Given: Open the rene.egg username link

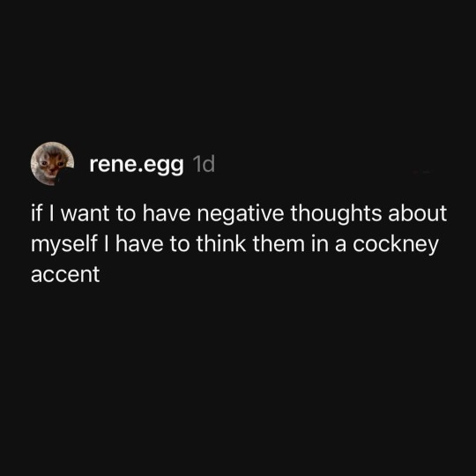Looking at the screenshot, I should click(x=137, y=165).
